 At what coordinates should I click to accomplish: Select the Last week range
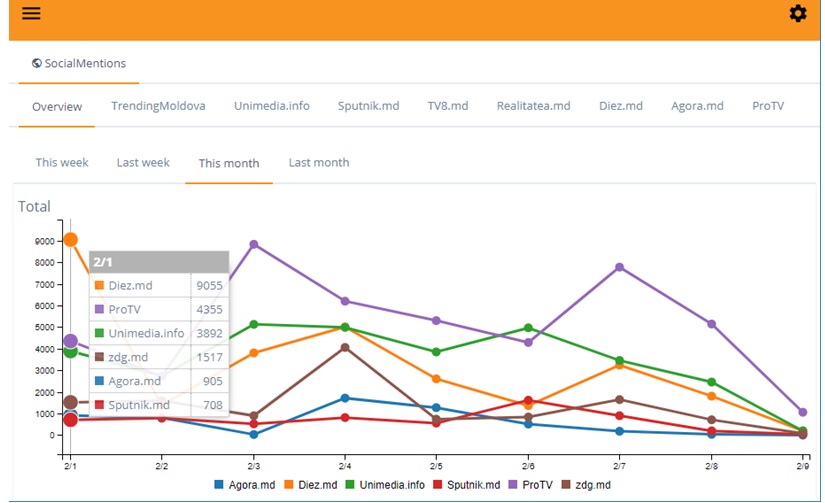point(143,163)
